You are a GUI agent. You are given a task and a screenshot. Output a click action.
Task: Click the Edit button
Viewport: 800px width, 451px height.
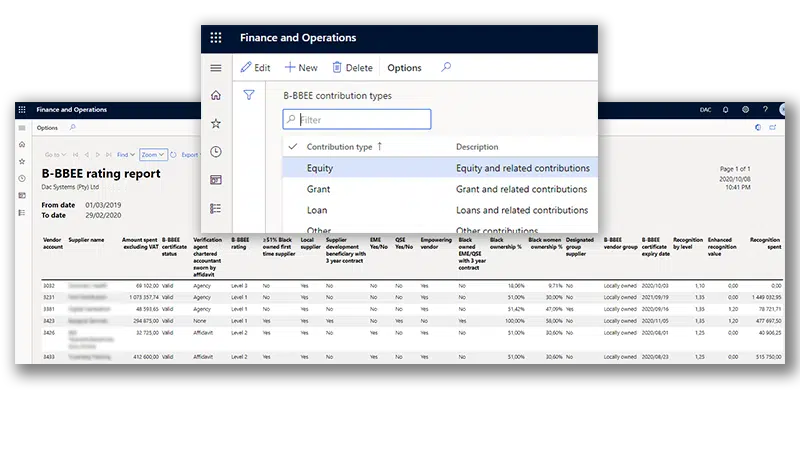click(x=255, y=68)
